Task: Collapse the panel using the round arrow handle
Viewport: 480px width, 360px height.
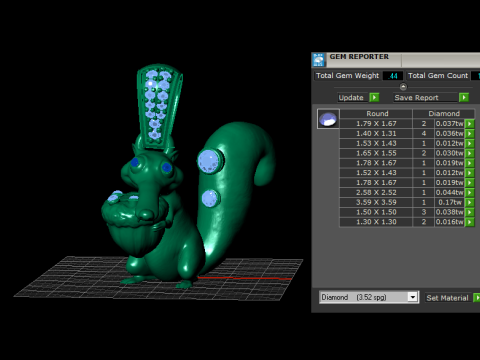Action: [x=403, y=87]
